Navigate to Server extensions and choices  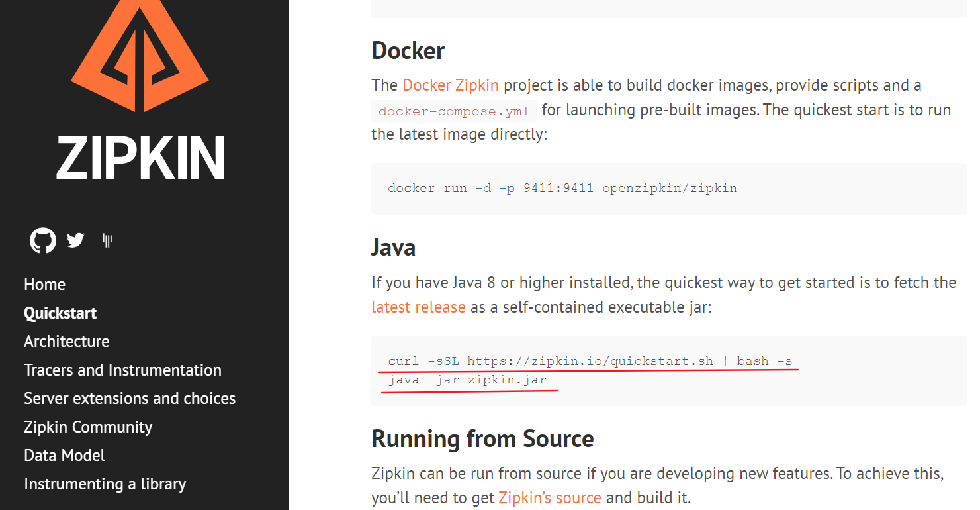[x=130, y=399]
